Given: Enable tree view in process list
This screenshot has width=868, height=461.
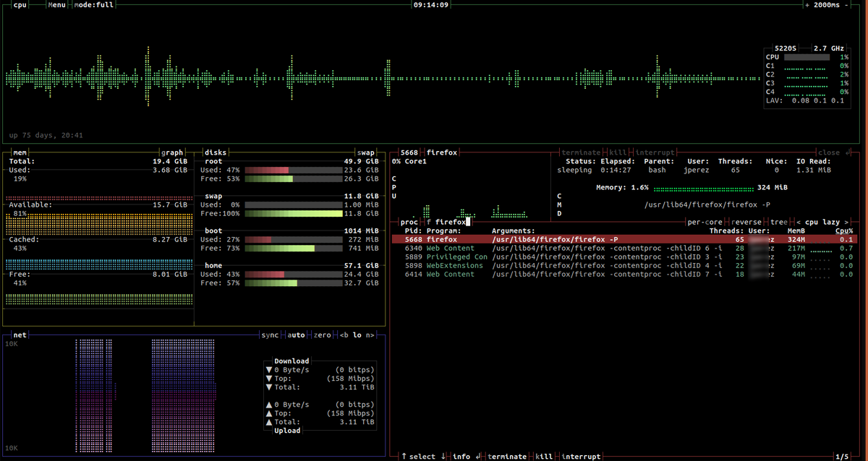Looking at the screenshot, I should [778, 222].
